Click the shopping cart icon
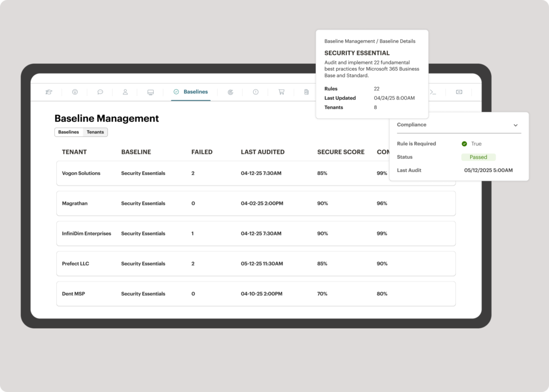The image size is (549, 392). coord(281,92)
